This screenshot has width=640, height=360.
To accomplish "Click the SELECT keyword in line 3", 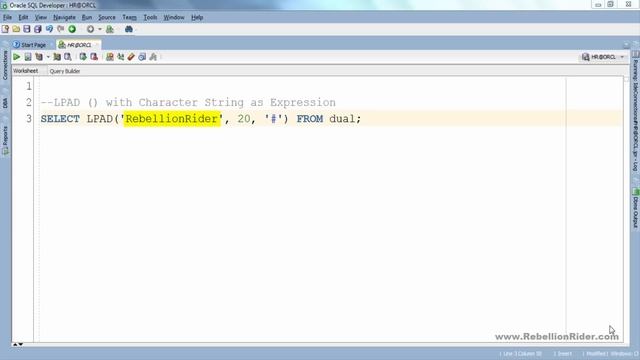I will point(60,119).
